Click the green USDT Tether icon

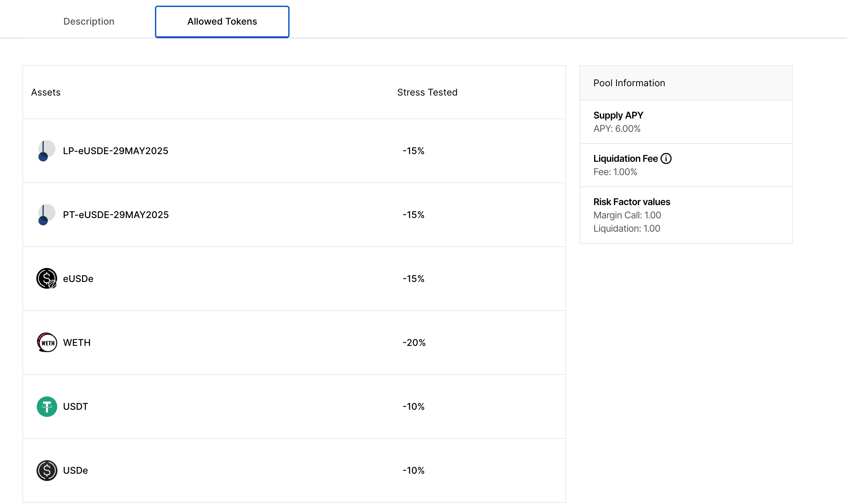click(47, 406)
